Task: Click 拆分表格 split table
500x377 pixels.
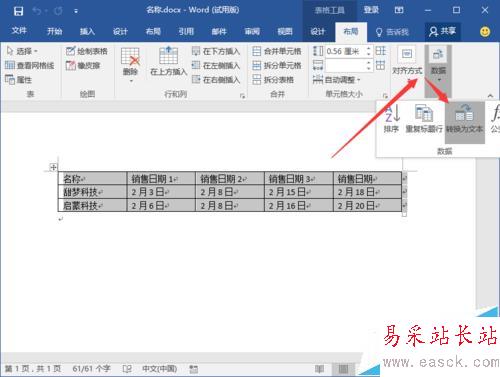Action: tap(273, 80)
